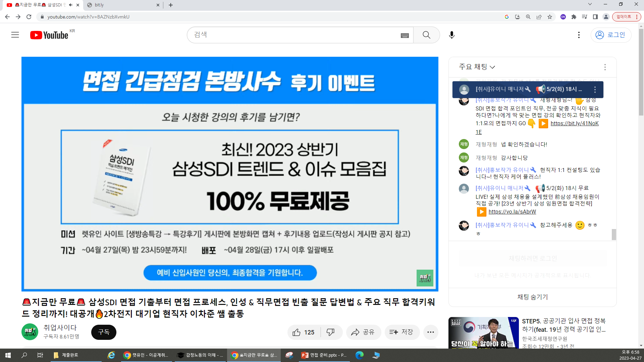Open YouTube settings three-dot menu
This screenshot has width=644, height=362.
(x=579, y=35)
